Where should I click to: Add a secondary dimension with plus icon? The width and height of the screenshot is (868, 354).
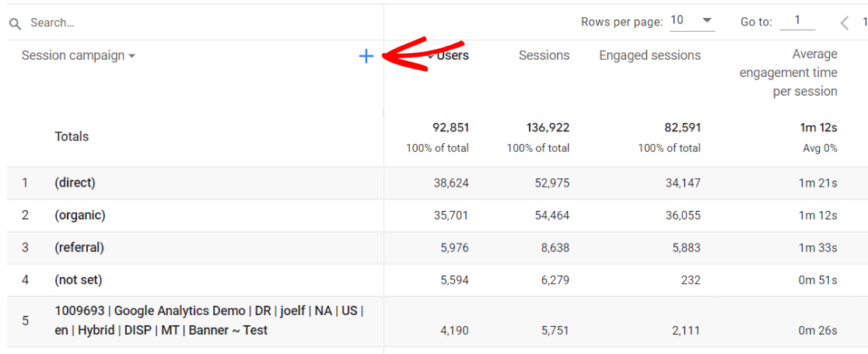click(x=366, y=56)
